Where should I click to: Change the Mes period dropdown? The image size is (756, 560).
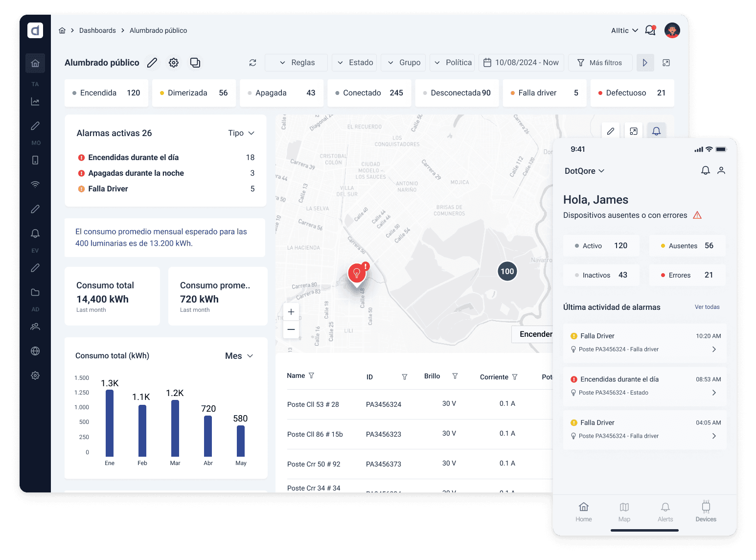click(x=239, y=356)
